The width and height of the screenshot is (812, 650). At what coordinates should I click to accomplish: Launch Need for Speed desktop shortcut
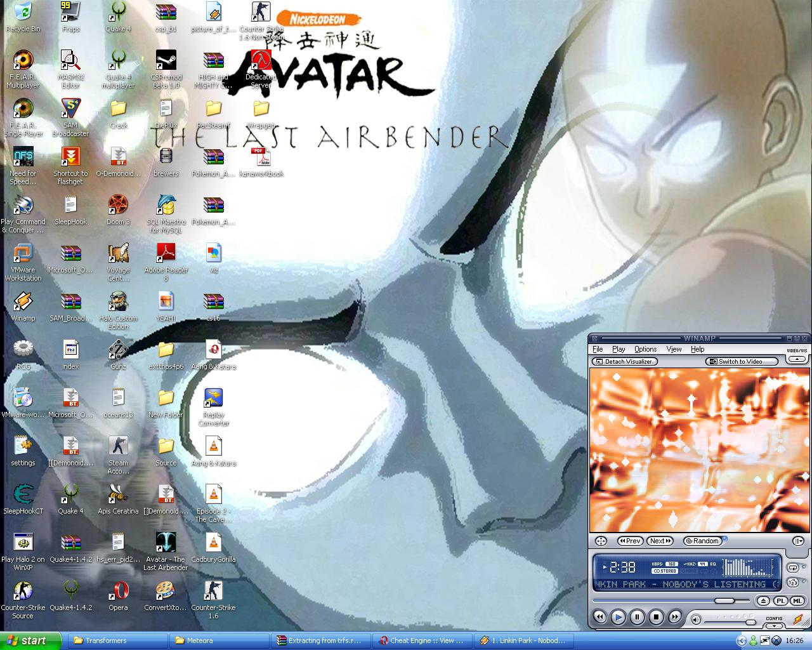tap(23, 166)
